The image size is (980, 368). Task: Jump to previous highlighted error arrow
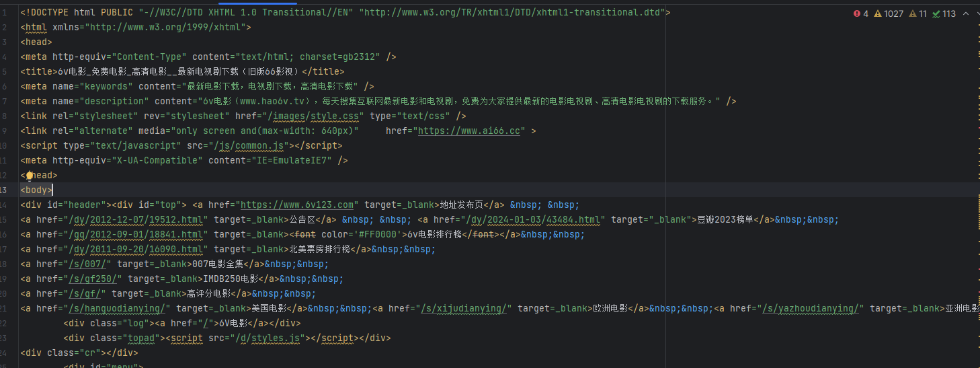point(966,13)
